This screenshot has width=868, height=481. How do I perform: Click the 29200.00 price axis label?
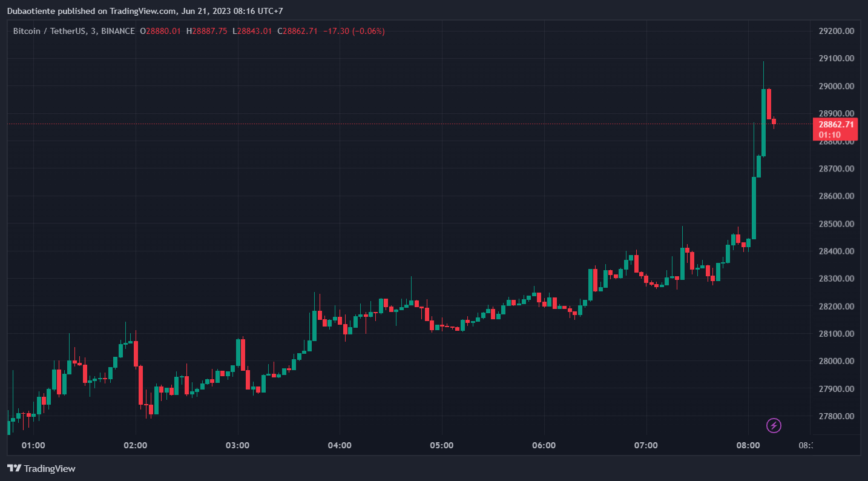coord(836,31)
